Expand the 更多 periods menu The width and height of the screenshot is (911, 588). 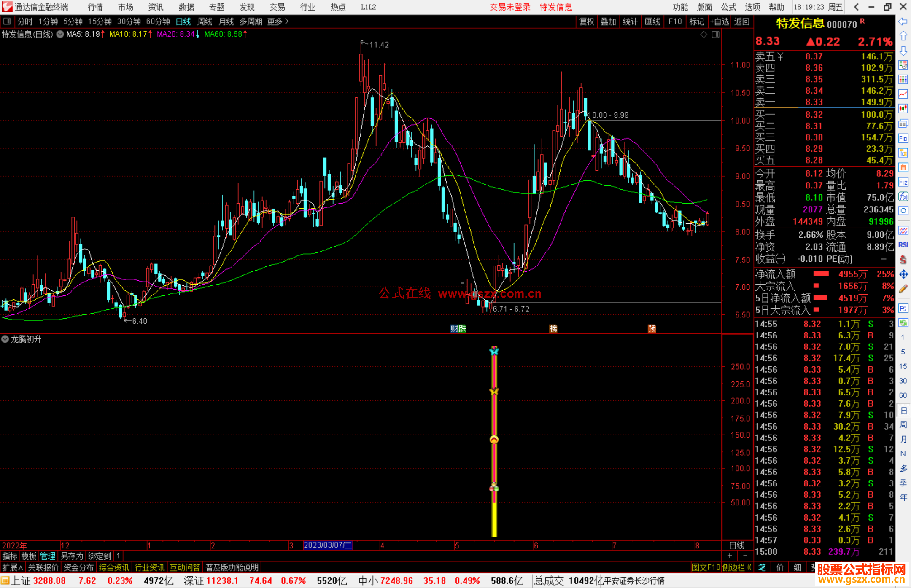pyautogui.click(x=278, y=21)
